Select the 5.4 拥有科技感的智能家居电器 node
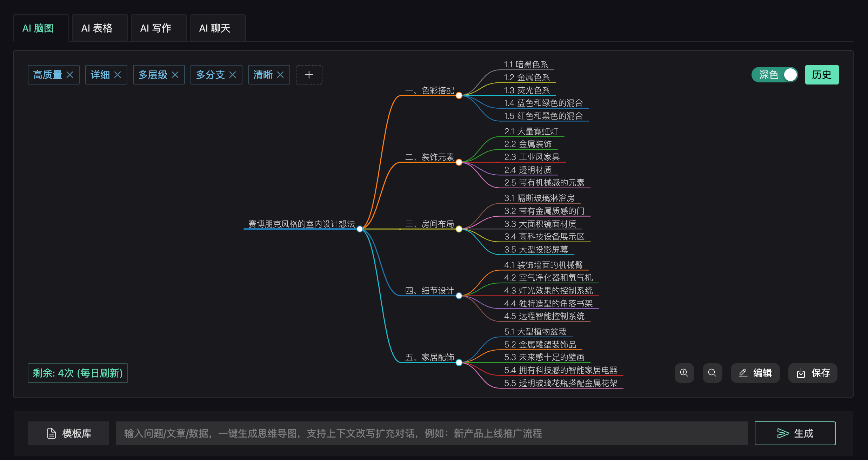The height and width of the screenshot is (460, 868). 561,370
